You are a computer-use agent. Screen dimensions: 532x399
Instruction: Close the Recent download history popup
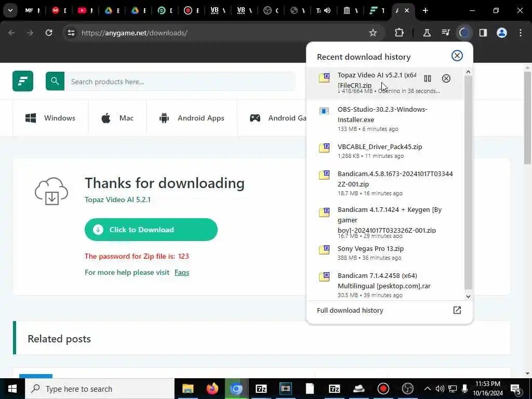tap(457, 56)
